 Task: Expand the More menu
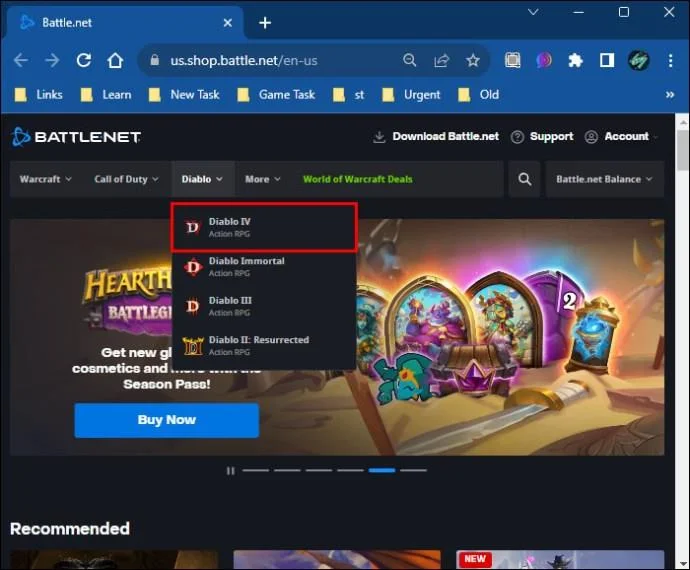click(263, 179)
